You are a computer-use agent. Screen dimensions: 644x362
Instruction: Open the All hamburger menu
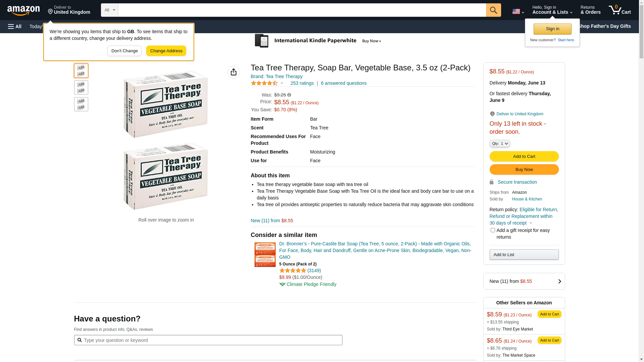click(x=15, y=26)
